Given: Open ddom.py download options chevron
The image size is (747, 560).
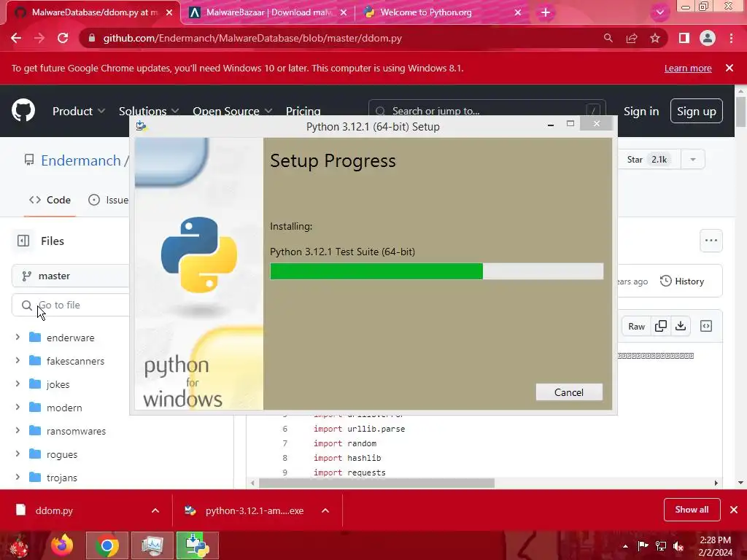Looking at the screenshot, I should point(155,510).
